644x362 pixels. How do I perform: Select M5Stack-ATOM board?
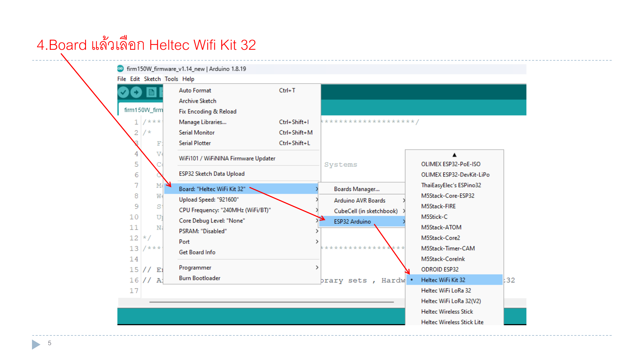coord(454,227)
